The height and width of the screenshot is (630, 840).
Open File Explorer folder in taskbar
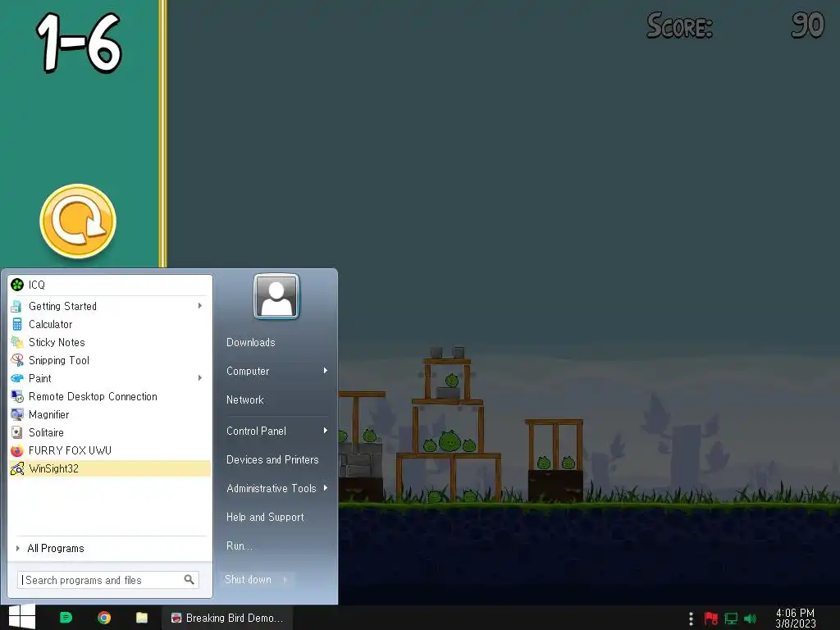pos(142,618)
